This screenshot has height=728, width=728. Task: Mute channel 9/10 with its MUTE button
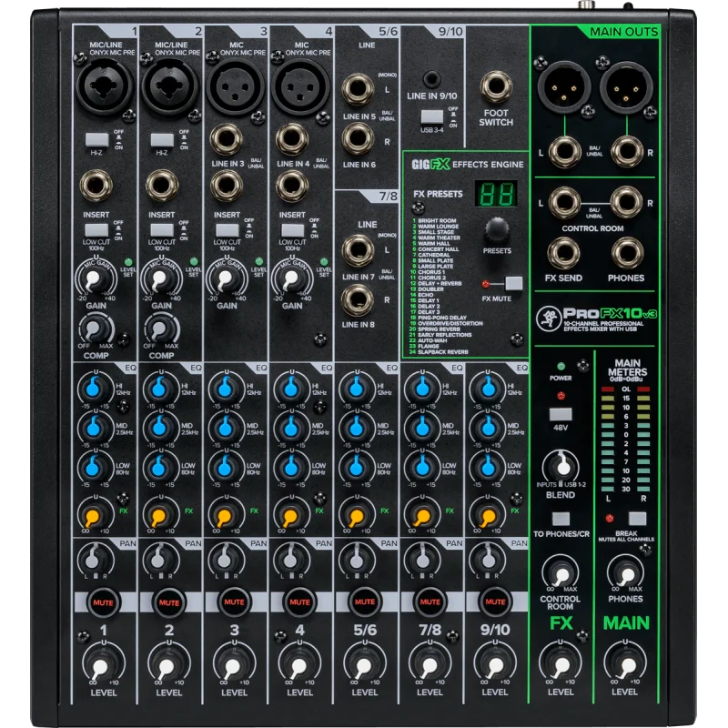(x=495, y=602)
